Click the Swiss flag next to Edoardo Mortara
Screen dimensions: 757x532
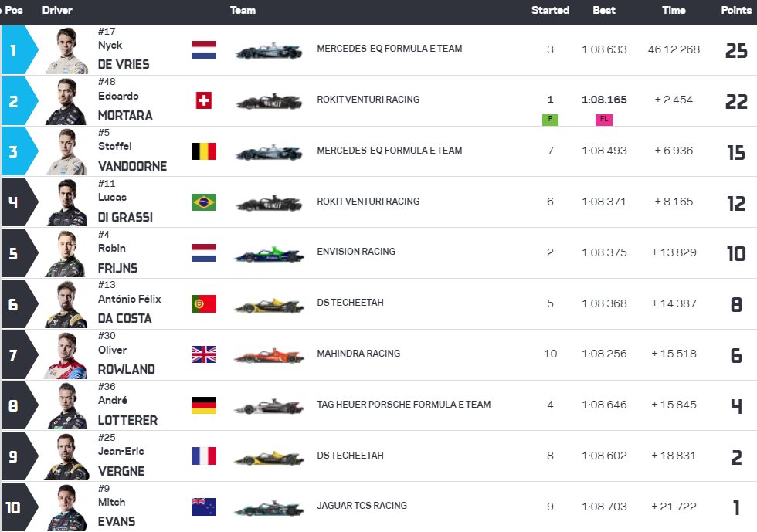204,100
